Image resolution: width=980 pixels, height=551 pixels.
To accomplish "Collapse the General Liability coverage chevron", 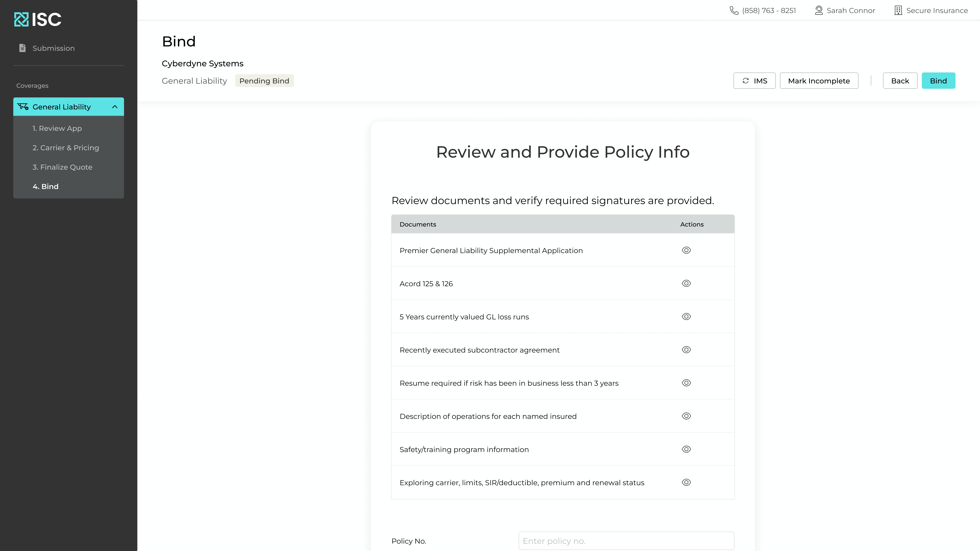I will point(115,107).
